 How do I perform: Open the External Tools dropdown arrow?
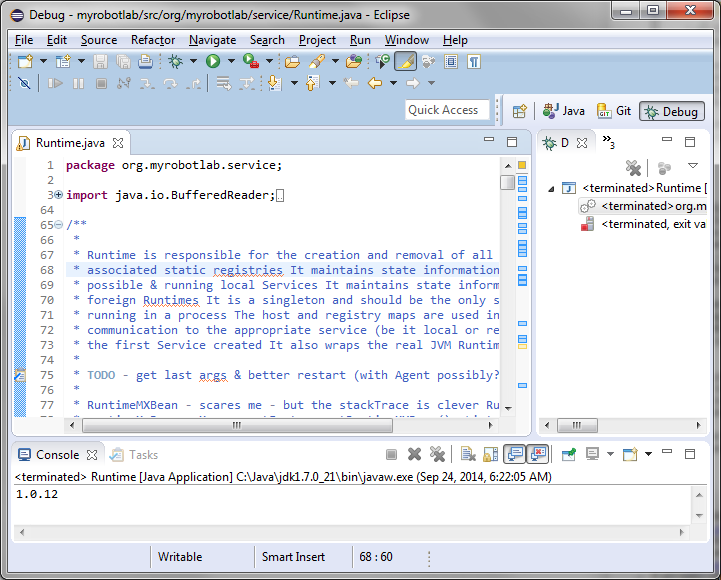(x=269, y=61)
